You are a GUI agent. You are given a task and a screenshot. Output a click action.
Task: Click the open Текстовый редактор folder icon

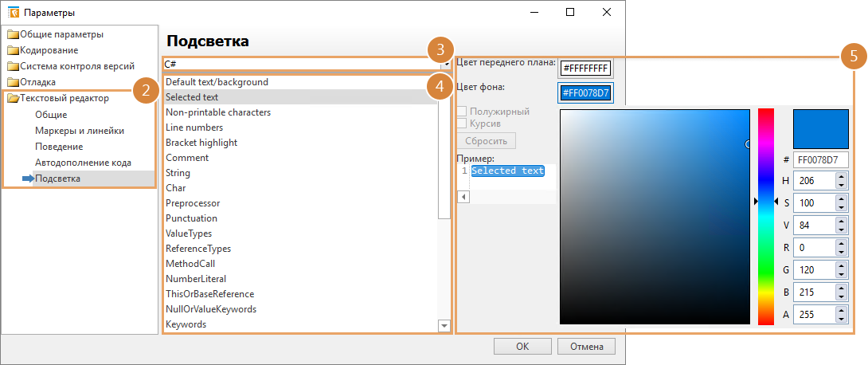pyautogui.click(x=12, y=99)
